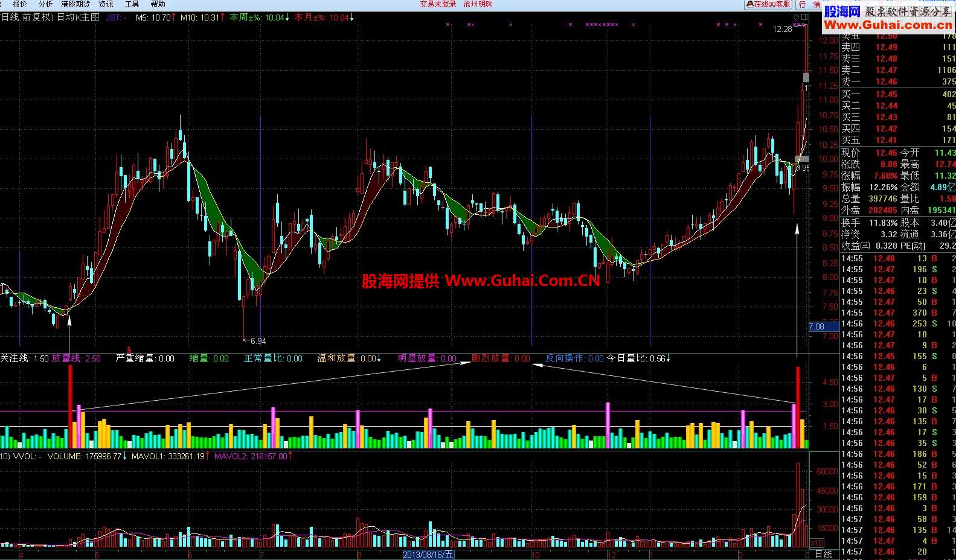This screenshot has width=956, height=560.
Task: Click the 缩量: 0.00 green indicator label
Action: 209,358
